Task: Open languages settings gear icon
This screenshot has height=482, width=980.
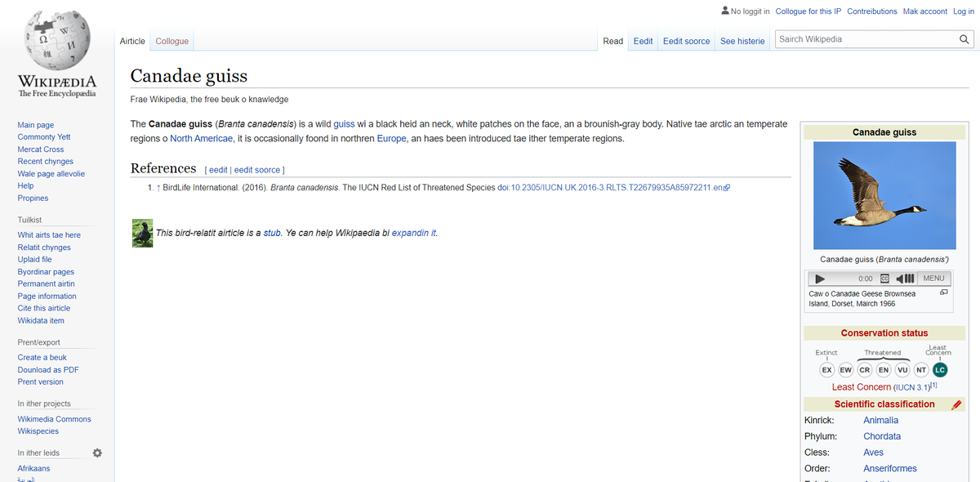Action: click(97, 453)
